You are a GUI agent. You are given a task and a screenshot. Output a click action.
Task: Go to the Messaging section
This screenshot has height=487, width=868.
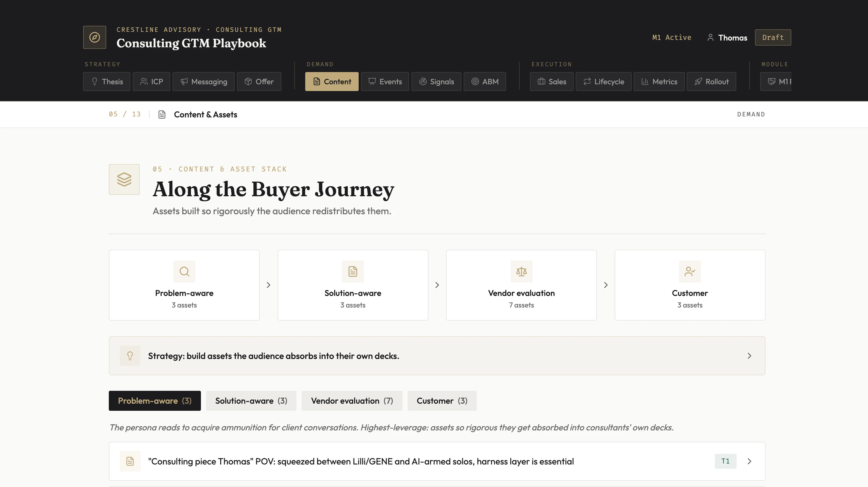(x=203, y=82)
